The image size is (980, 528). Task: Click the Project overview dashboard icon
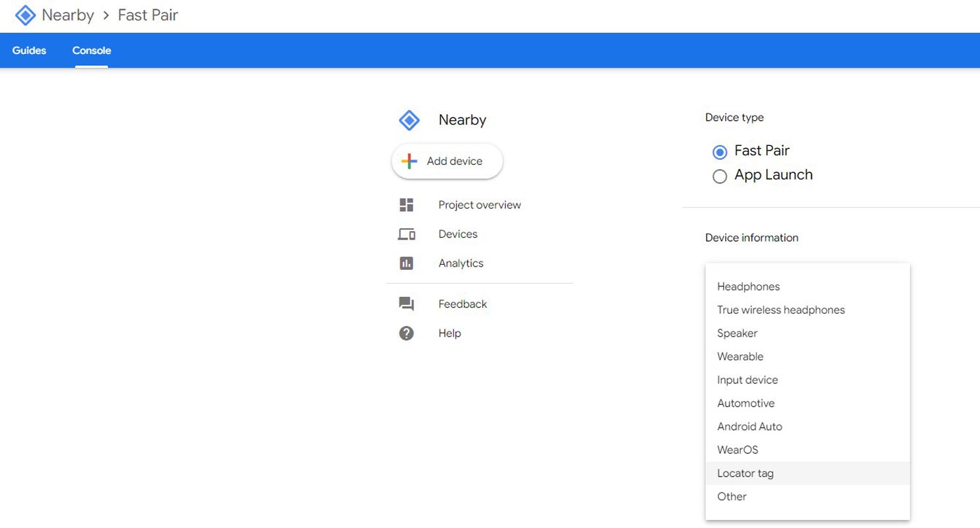coord(407,205)
